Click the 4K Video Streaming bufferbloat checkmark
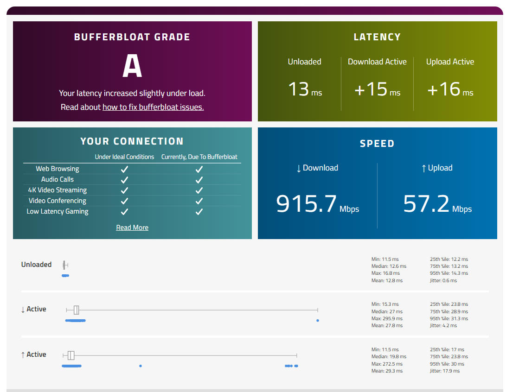Screen dimensions: 532x392 point(199,190)
